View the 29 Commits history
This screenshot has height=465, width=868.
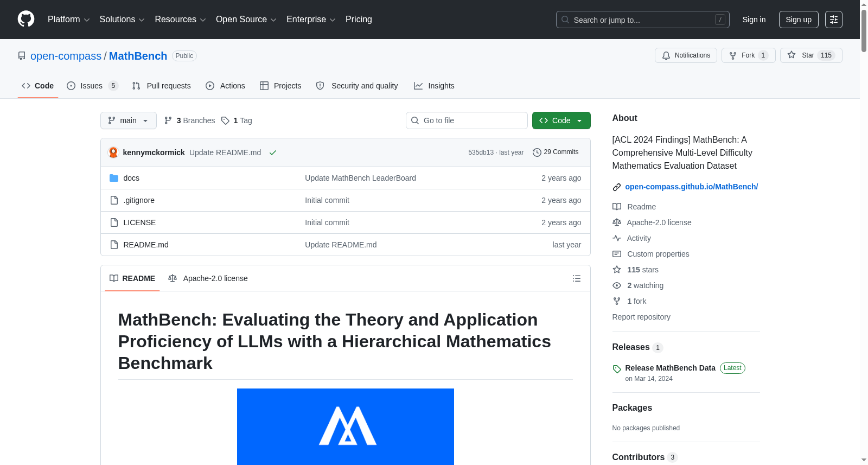(x=556, y=152)
